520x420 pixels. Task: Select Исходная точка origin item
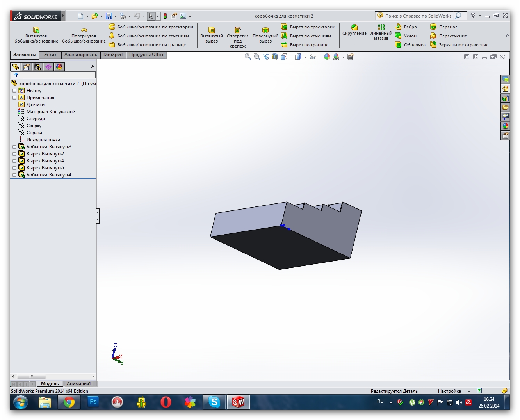pos(39,140)
